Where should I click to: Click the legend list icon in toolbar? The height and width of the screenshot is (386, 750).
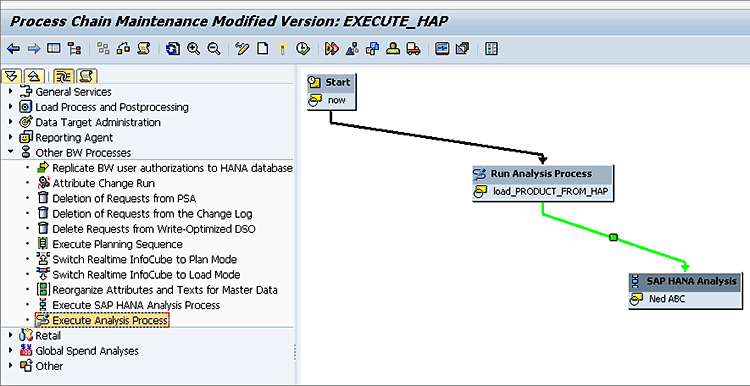(x=491, y=48)
